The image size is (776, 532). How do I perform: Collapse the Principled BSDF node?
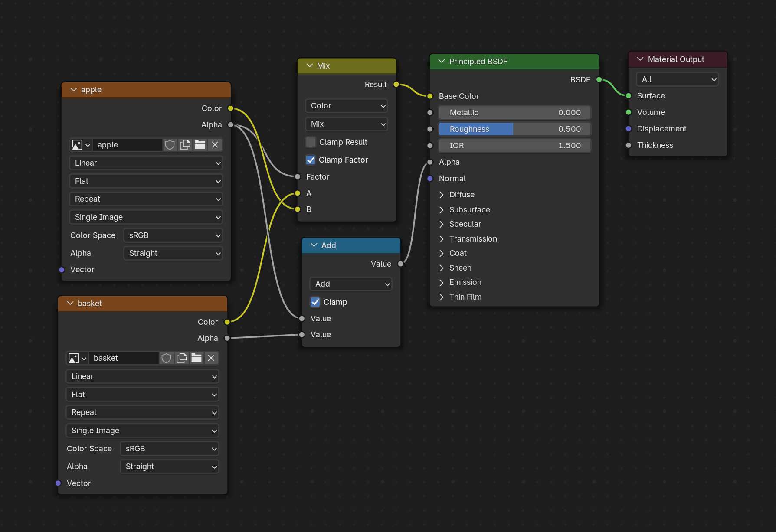(x=442, y=62)
